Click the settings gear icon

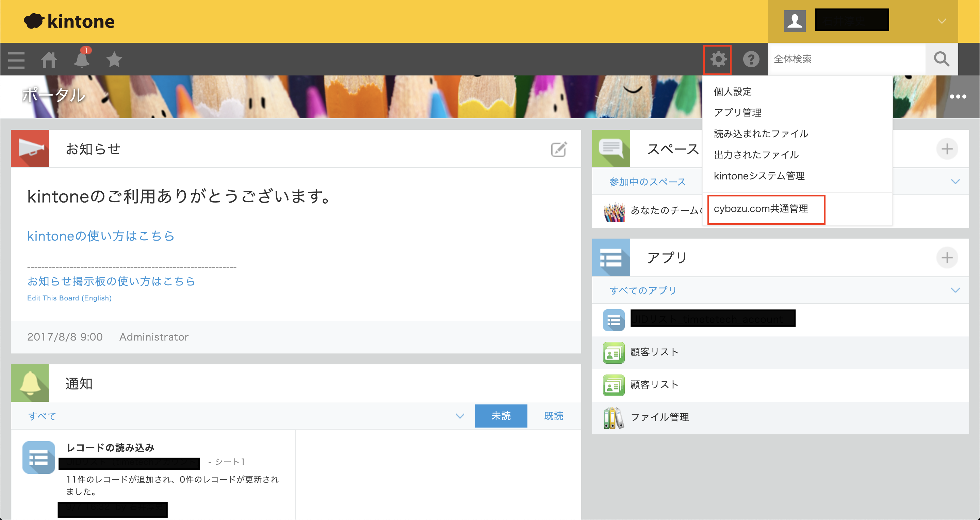click(x=718, y=60)
